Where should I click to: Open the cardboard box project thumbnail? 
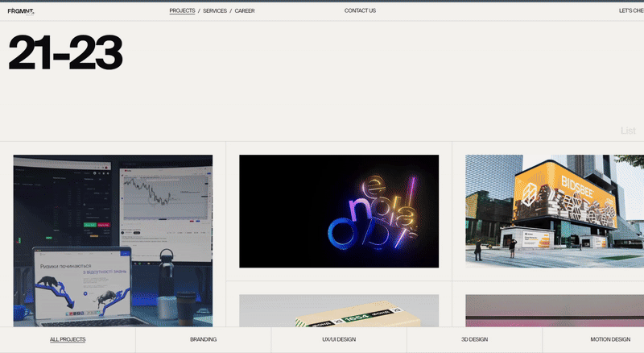coord(339,310)
